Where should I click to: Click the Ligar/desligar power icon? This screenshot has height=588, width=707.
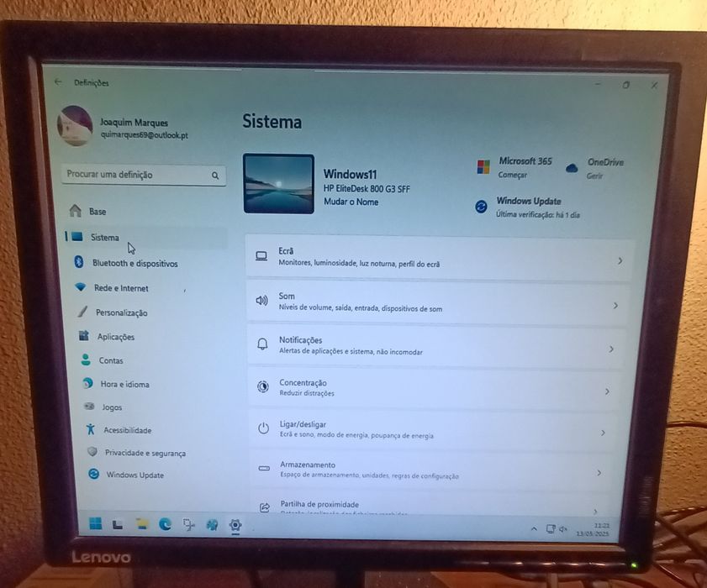[x=263, y=428]
